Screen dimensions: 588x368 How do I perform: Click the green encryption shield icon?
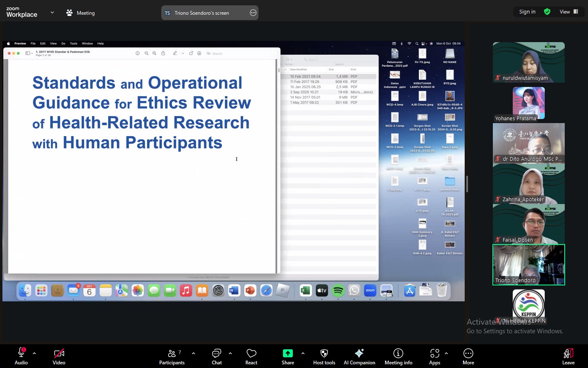click(x=547, y=12)
